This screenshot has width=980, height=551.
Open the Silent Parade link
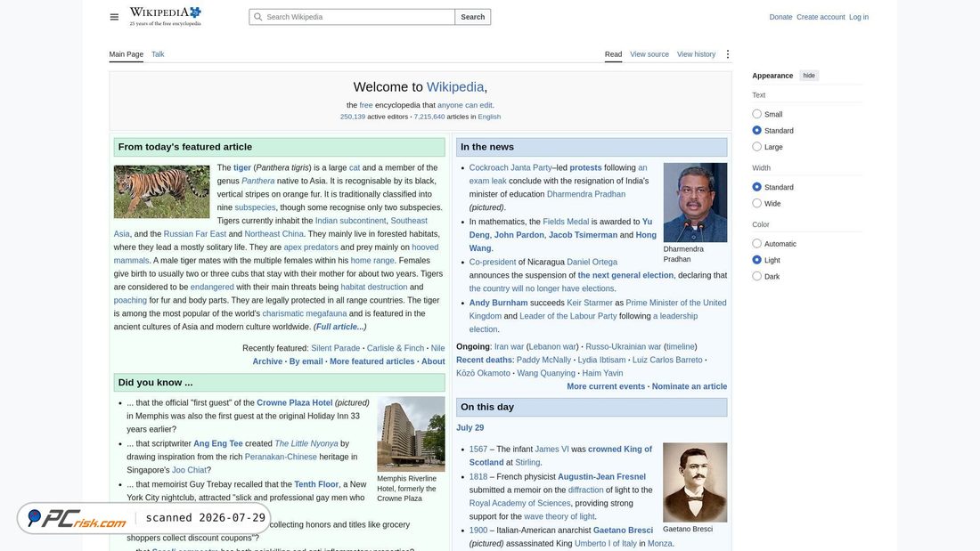coord(336,348)
